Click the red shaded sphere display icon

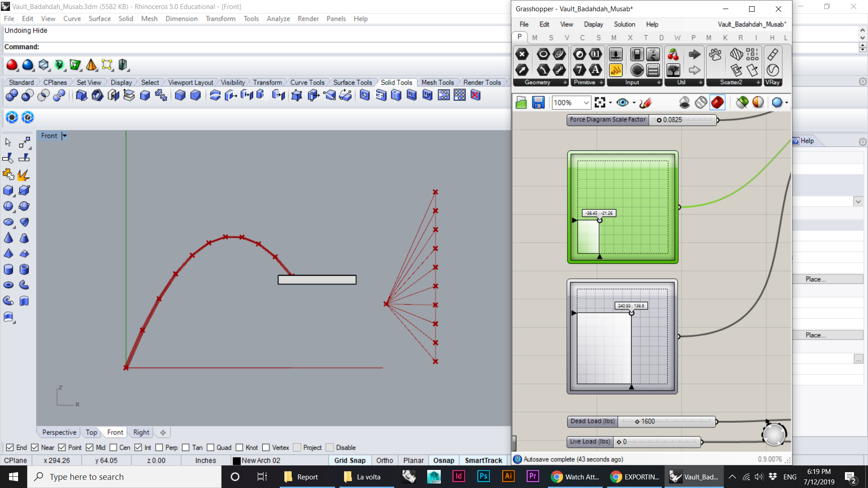click(x=12, y=65)
